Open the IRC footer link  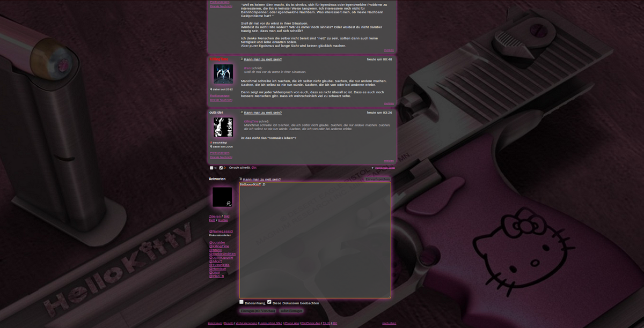point(335,323)
